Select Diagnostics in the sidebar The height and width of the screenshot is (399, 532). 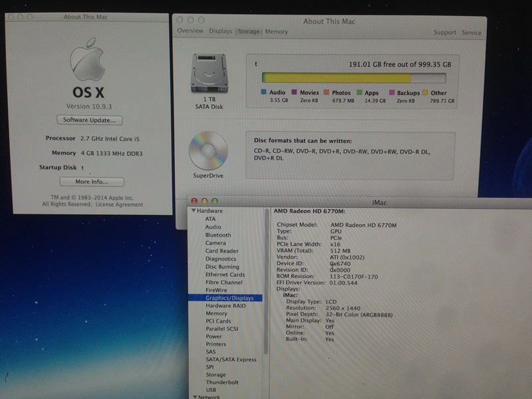(x=221, y=259)
